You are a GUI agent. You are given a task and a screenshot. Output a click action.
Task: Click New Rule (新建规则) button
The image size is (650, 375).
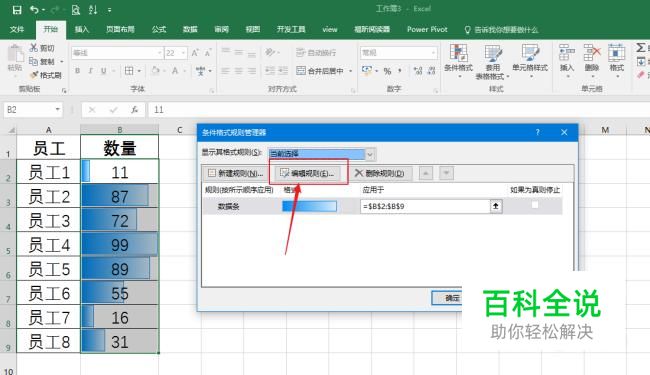[235, 173]
